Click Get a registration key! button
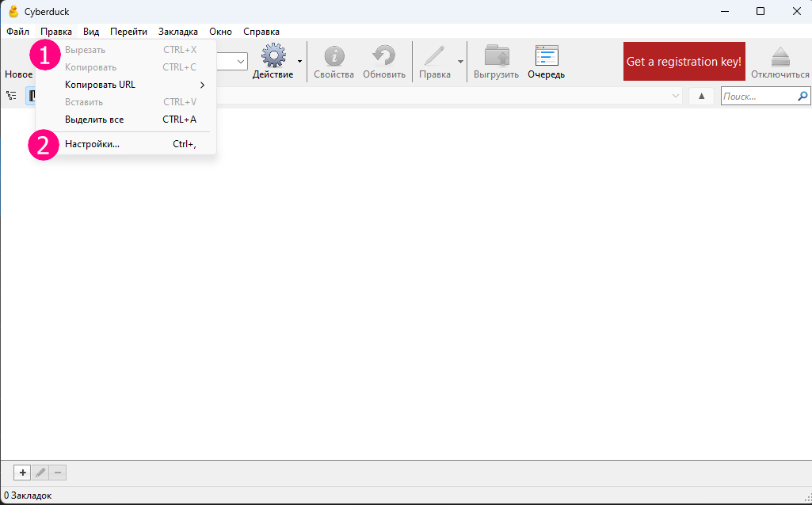 (684, 61)
